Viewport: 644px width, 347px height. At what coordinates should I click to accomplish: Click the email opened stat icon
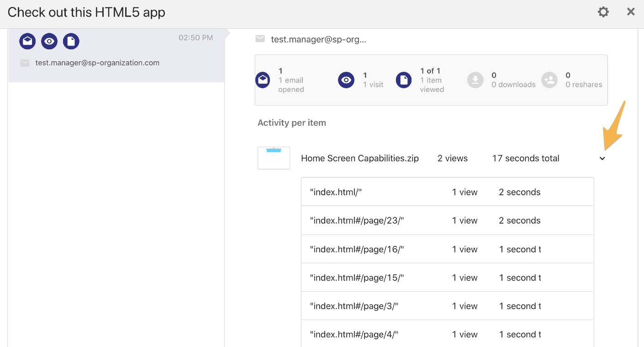[x=263, y=80]
